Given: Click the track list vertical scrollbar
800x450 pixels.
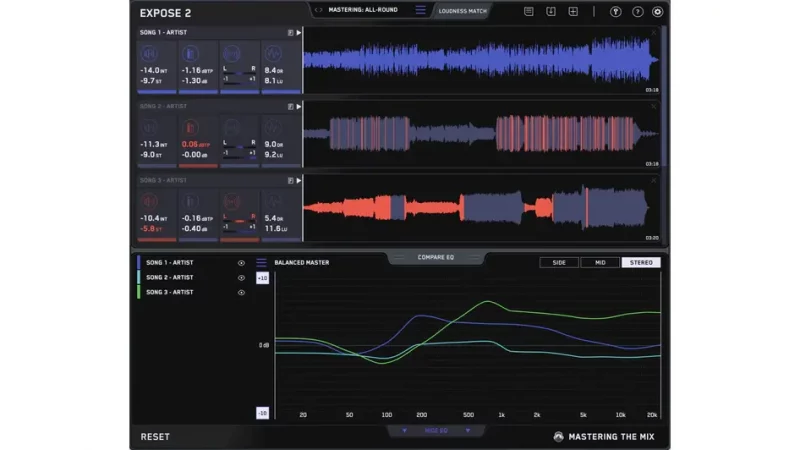Looking at the screenshot, I should (664, 97).
